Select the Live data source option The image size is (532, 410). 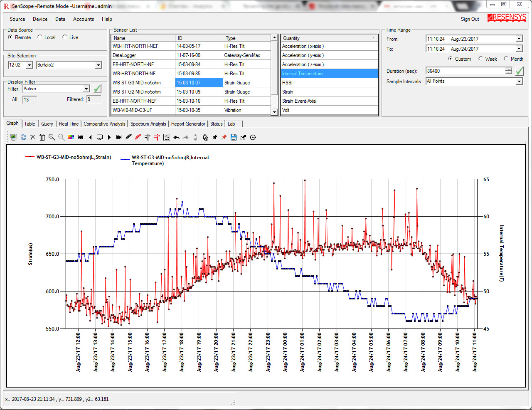[x=65, y=37]
